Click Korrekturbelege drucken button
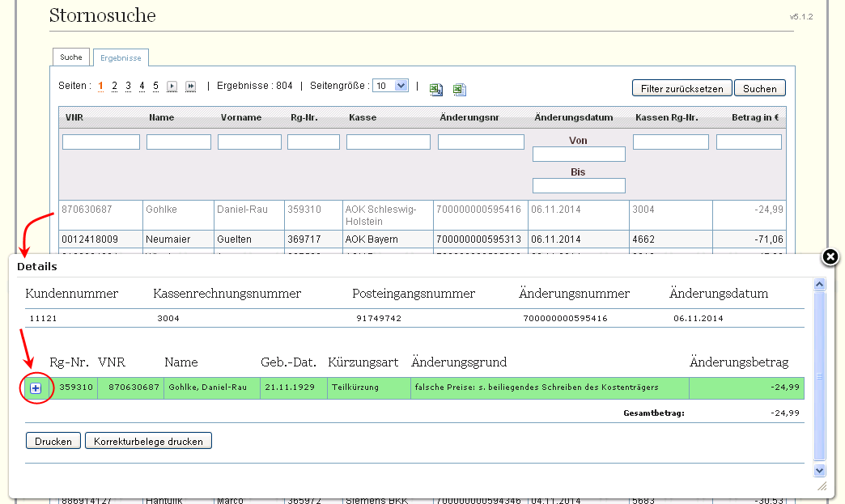The height and width of the screenshot is (504, 845). [148, 441]
